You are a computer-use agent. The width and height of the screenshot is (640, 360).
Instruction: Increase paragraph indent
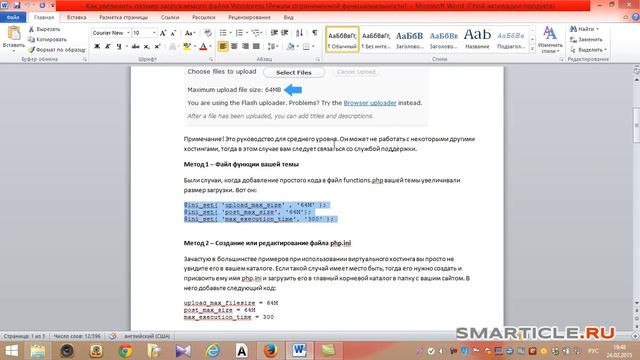tap(284, 33)
